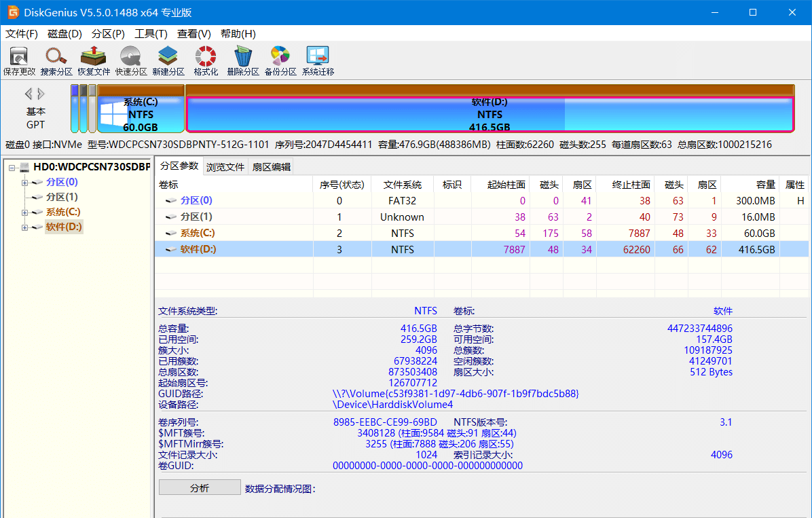This screenshot has height=518, width=812.
Task: Launch 快速分区 (Quick Partition)
Action: [x=130, y=60]
